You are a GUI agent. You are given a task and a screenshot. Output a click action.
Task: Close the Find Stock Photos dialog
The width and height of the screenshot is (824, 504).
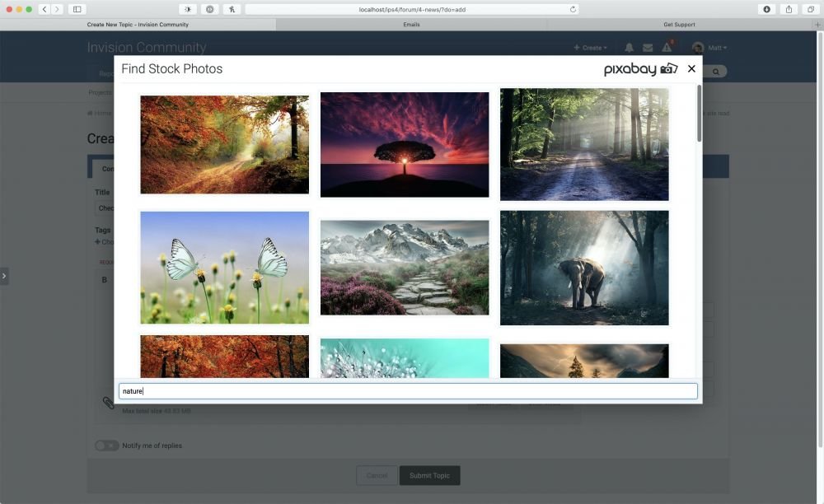point(691,69)
